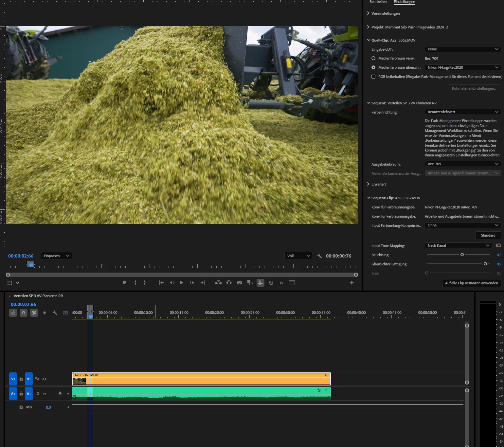Open the Einpassen zoom level dropdown
Screen dimensions: 504x447
tap(56, 256)
